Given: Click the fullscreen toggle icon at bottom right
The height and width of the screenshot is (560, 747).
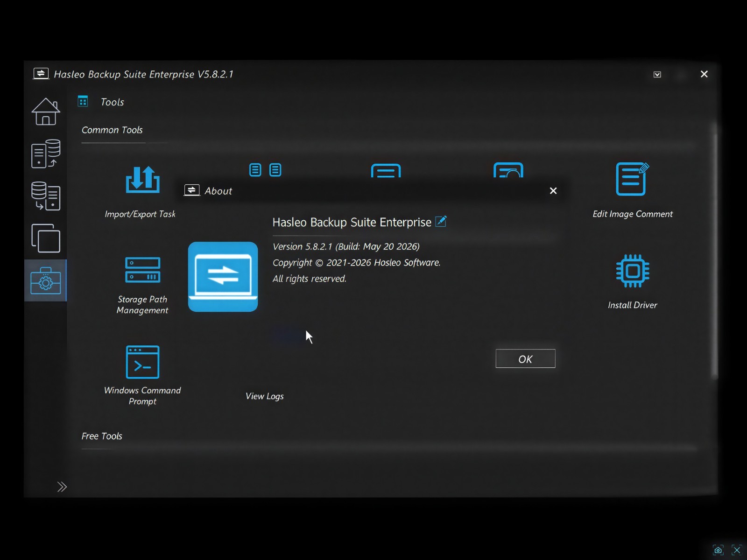Looking at the screenshot, I should coord(736,550).
